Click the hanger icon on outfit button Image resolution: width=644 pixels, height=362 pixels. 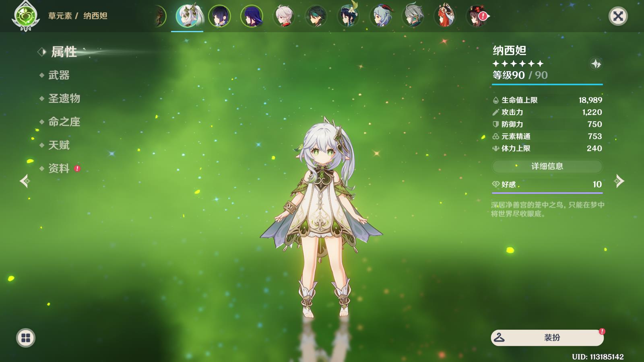(x=499, y=337)
